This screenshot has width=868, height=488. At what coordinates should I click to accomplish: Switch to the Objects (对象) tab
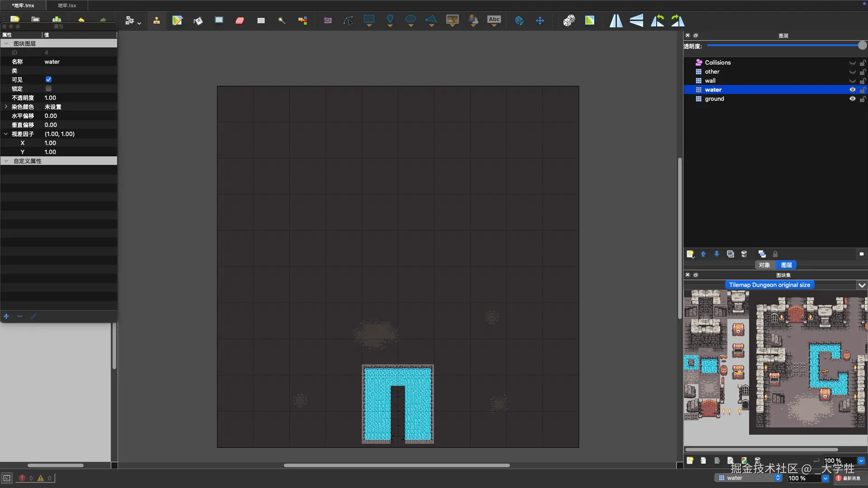(x=764, y=265)
